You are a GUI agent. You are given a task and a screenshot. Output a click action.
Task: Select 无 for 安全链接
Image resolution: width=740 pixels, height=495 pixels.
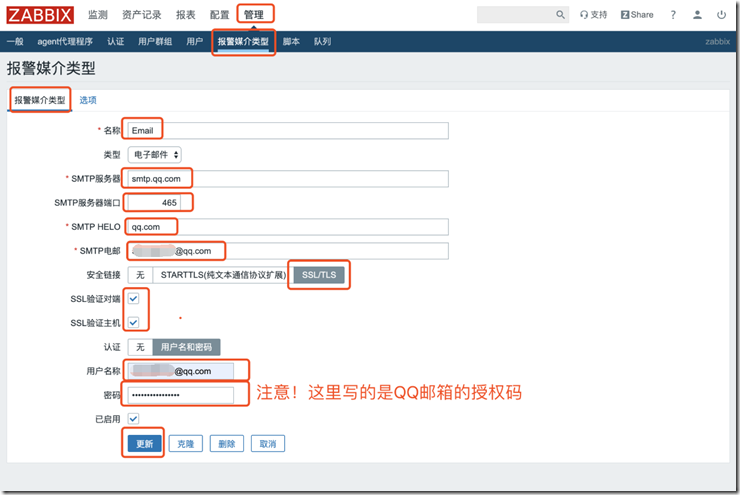[x=140, y=275]
